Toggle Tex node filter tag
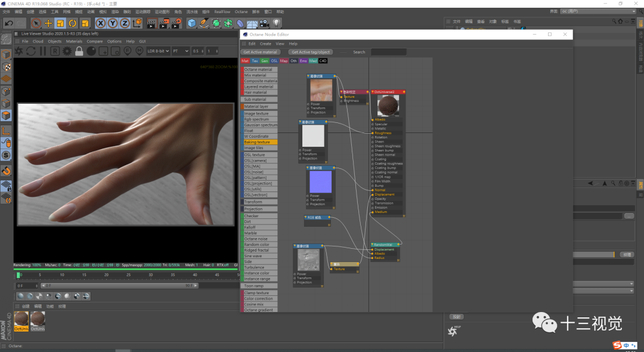644x352 pixels. tap(255, 61)
